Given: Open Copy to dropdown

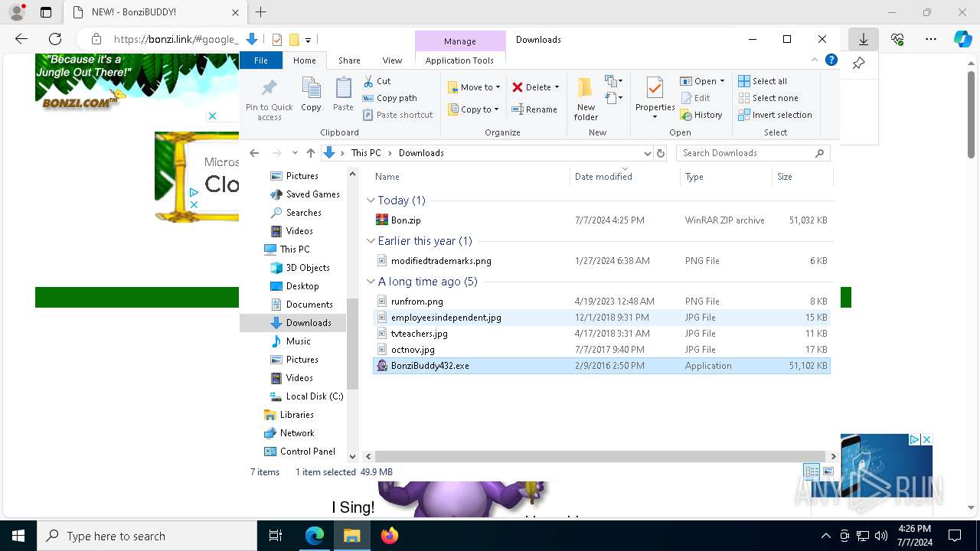Looking at the screenshot, I should tap(474, 109).
